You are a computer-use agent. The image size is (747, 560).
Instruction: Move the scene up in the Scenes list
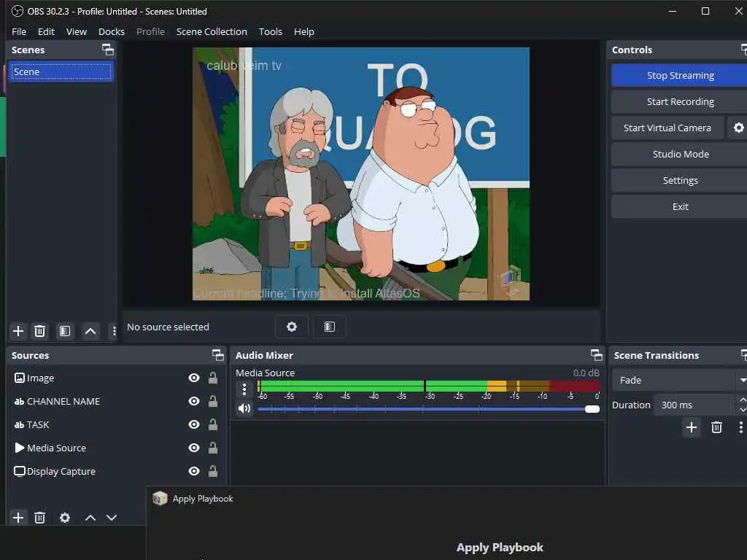point(90,331)
